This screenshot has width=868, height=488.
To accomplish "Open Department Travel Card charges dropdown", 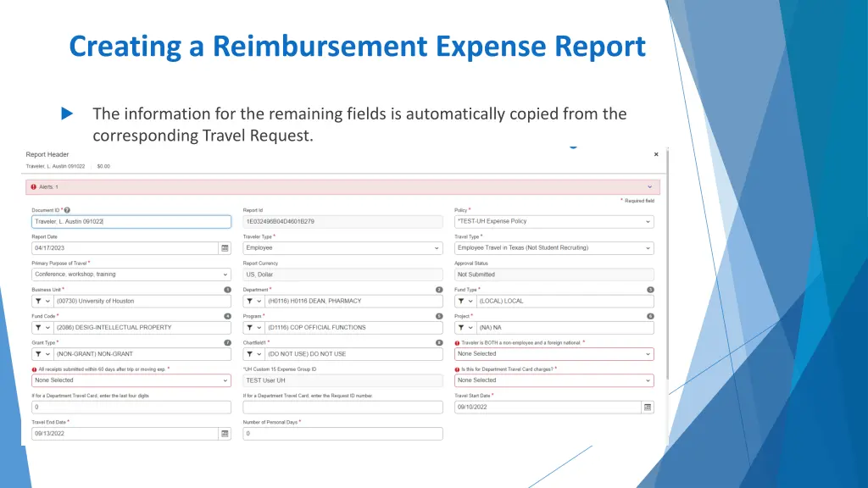I will point(554,380).
